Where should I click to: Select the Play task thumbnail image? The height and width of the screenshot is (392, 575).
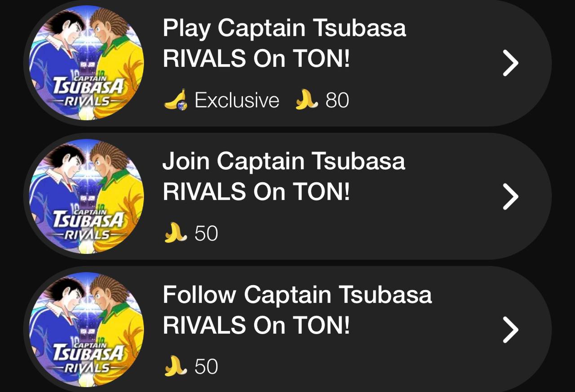tap(86, 63)
